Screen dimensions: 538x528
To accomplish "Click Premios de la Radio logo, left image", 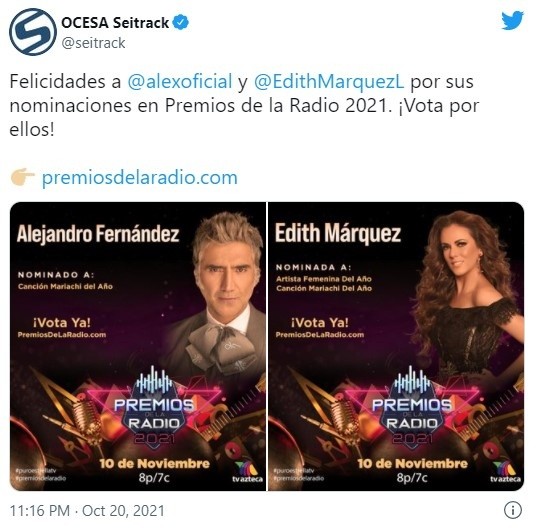I will tap(154, 408).
